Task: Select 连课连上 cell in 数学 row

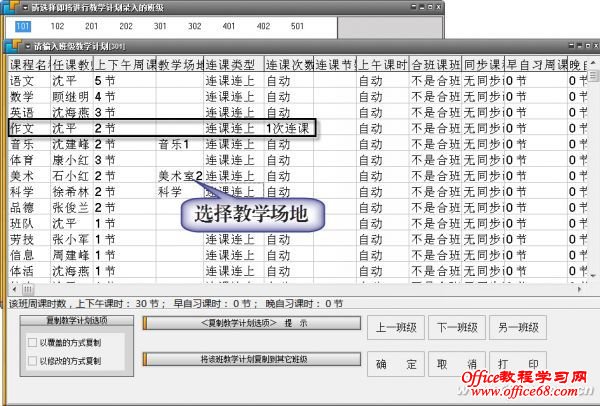Action: tap(234, 96)
